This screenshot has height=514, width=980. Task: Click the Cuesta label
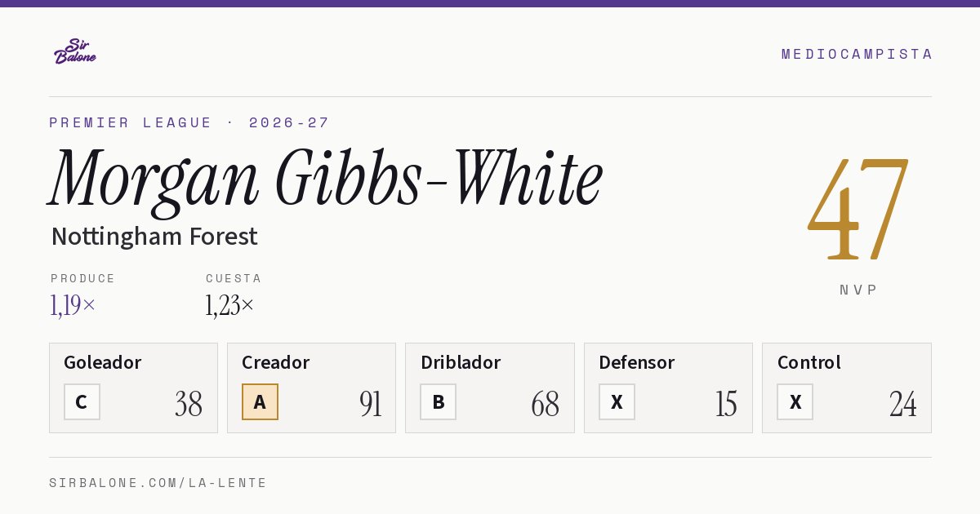pyautogui.click(x=234, y=278)
